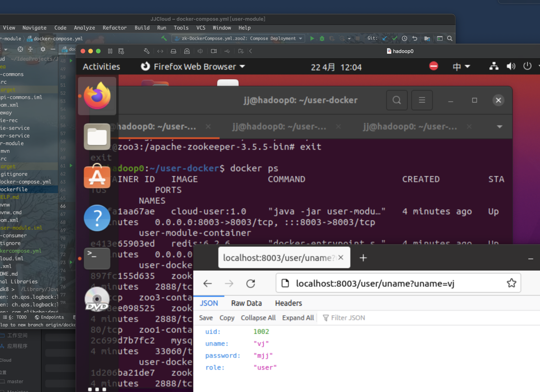Open Search Everywhere with the magnifier icon
The width and height of the screenshot is (540, 392).
coord(450,38)
